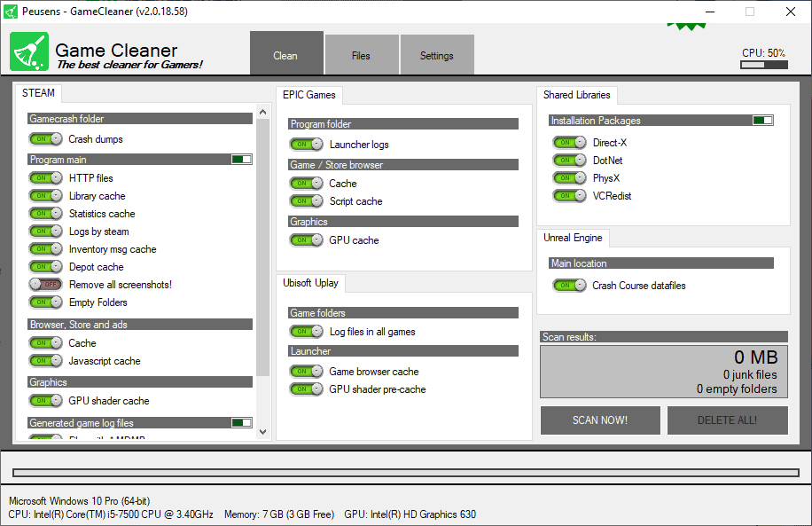Click the Peusens app icon in title bar
This screenshot has width=812, height=526.
pyautogui.click(x=10, y=11)
